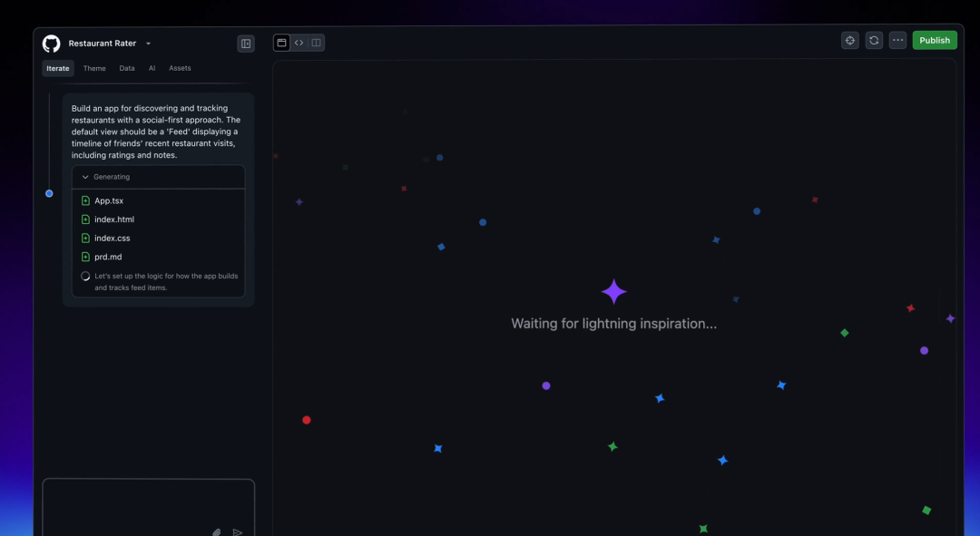The image size is (980, 536).
Task: Open the Data tab
Action: point(127,68)
